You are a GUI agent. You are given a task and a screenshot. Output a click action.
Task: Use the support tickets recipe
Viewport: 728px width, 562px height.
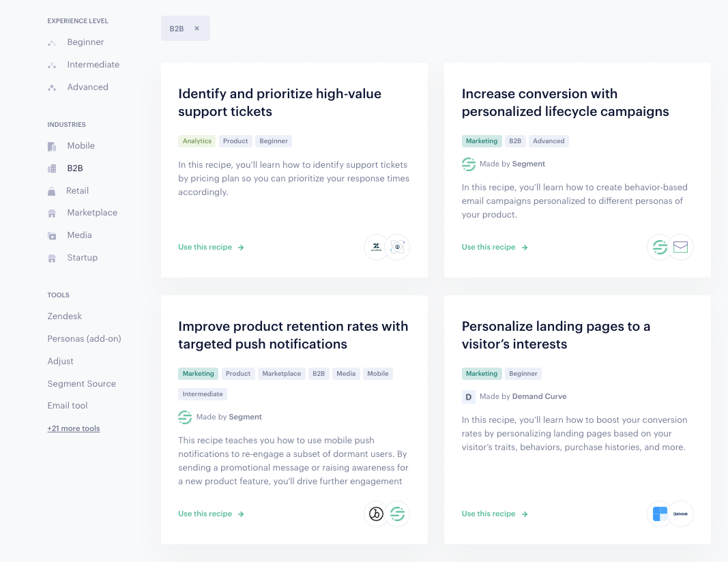tap(212, 248)
